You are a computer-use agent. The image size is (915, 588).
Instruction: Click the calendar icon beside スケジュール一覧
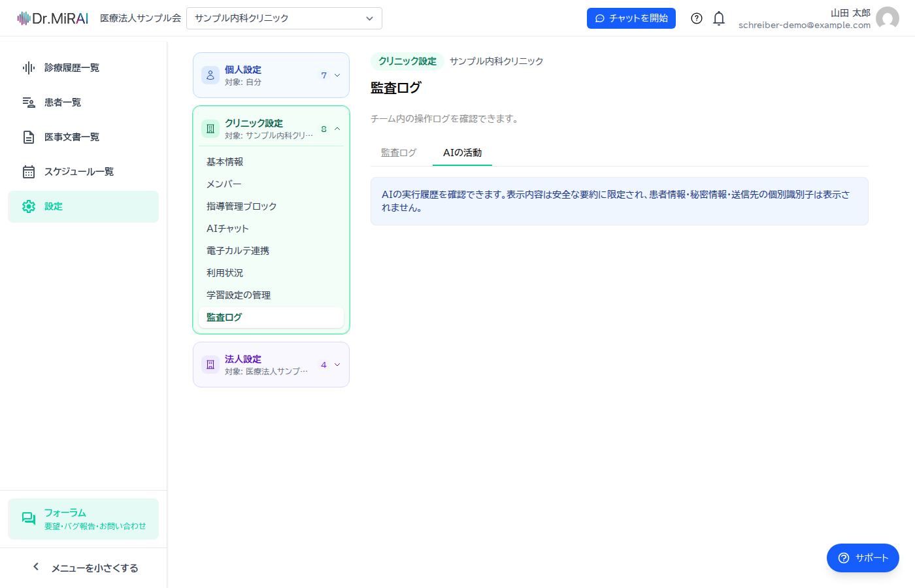[x=29, y=172]
